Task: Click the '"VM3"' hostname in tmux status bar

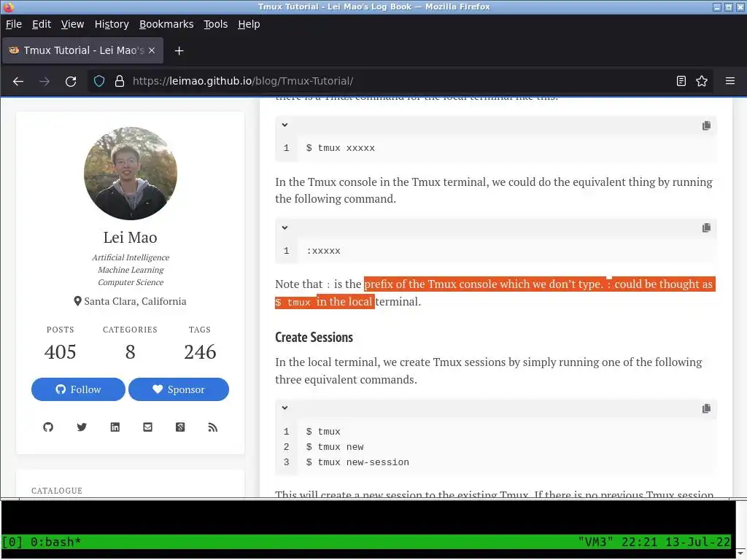Action: [595, 542]
